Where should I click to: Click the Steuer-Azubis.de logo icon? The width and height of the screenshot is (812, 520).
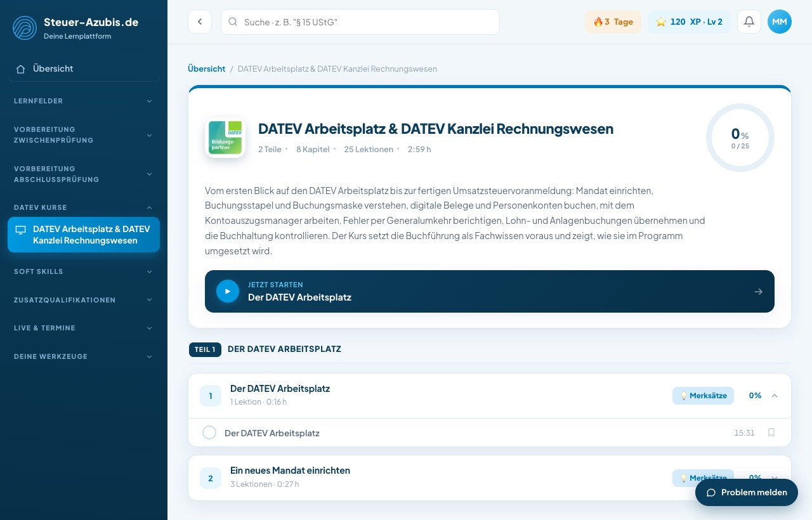pos(25,28)
